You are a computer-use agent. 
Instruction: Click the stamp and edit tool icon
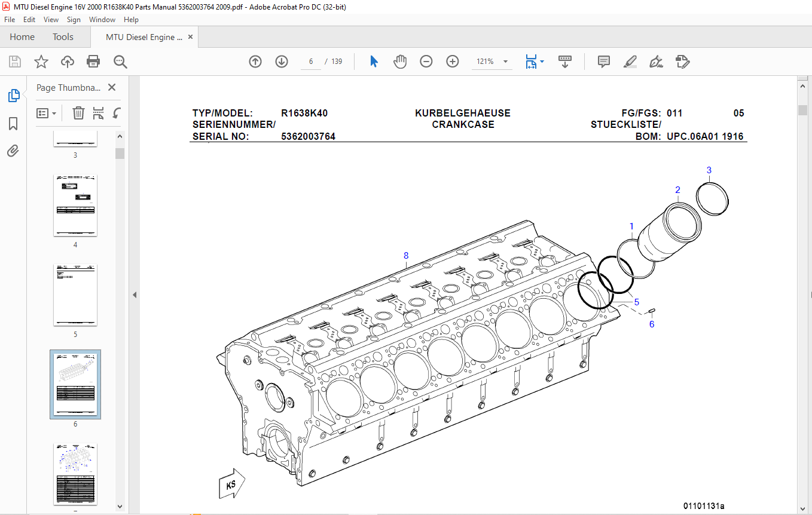click(682, 62)
